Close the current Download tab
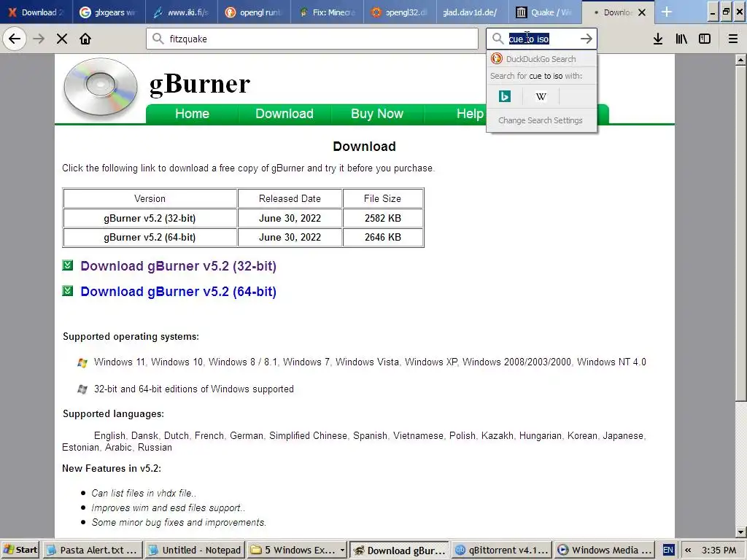Image resolution: width=747 pixels, height=560 pixels. coord(642,12)
